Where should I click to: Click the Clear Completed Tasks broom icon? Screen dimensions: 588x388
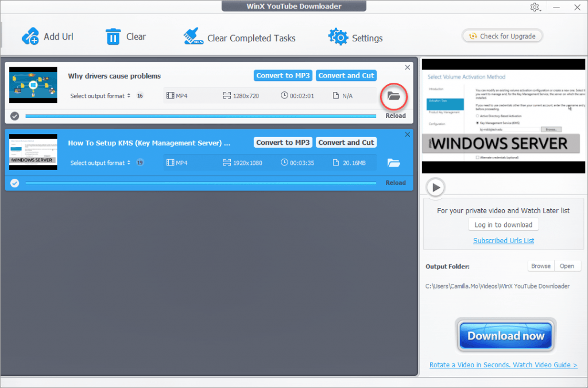tap(193, 36)
